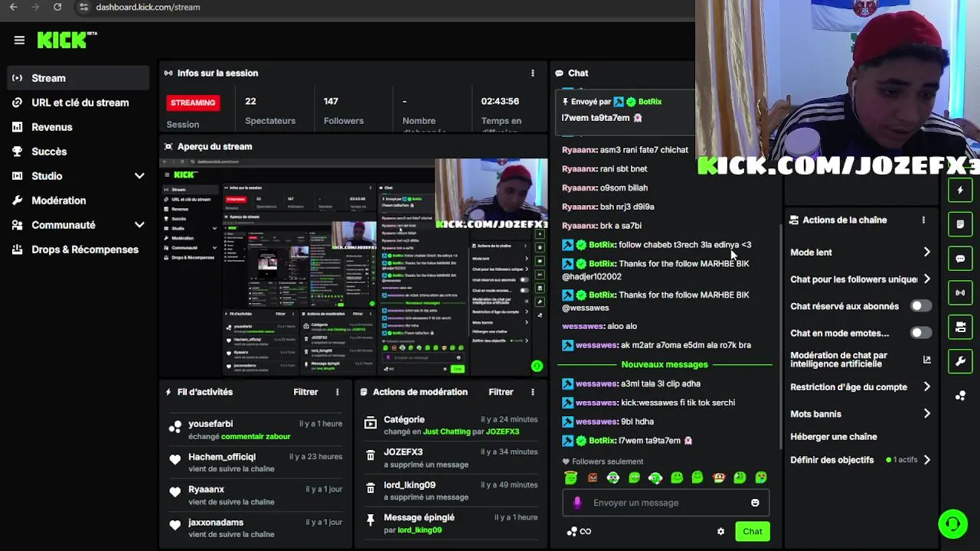Click Nouveaux messages divider label in chat
980x551 pixels.
tap(665, 365)
